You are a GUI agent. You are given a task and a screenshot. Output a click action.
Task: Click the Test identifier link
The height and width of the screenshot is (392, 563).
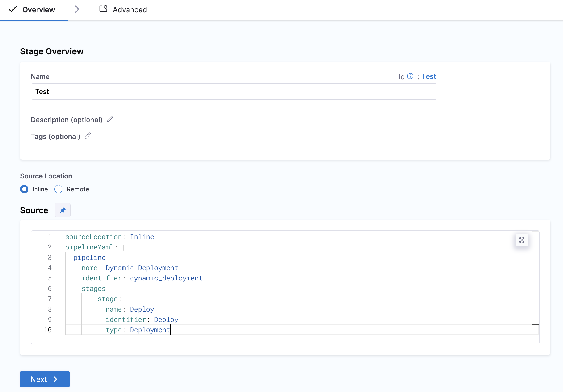click(429, 76)
